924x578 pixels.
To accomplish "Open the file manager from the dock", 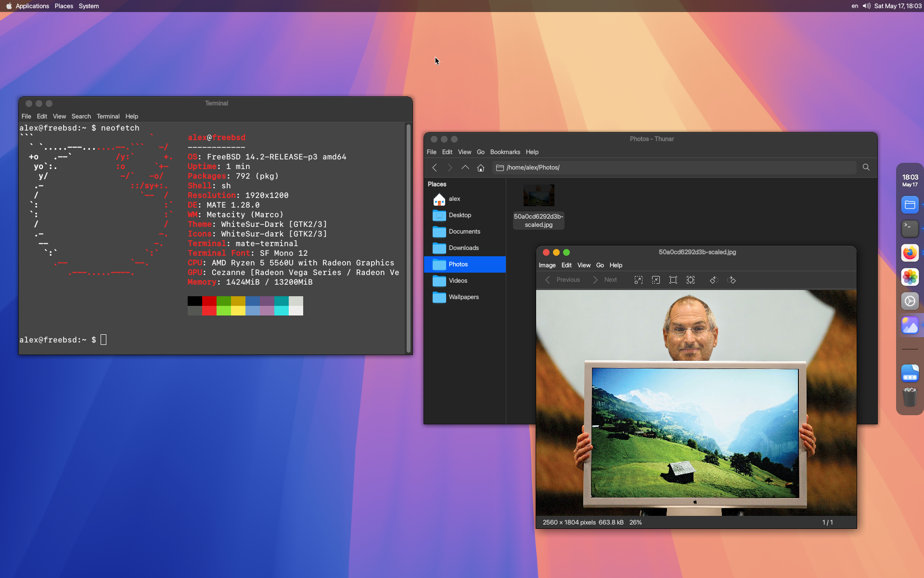I will click(x=910, y=205).
